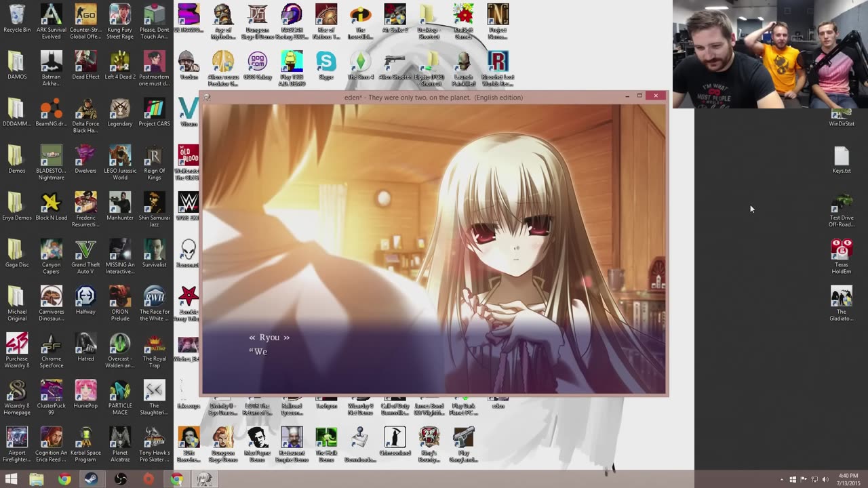Image resolution: width=868 pixels, height=488 pixels.
Task: Click the Legendary game shortcut
Action: pos(120,113)
